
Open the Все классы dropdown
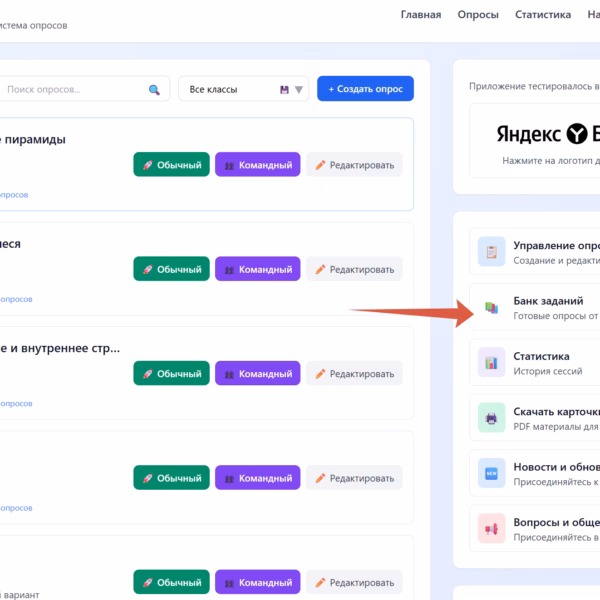tap(243, 89)
